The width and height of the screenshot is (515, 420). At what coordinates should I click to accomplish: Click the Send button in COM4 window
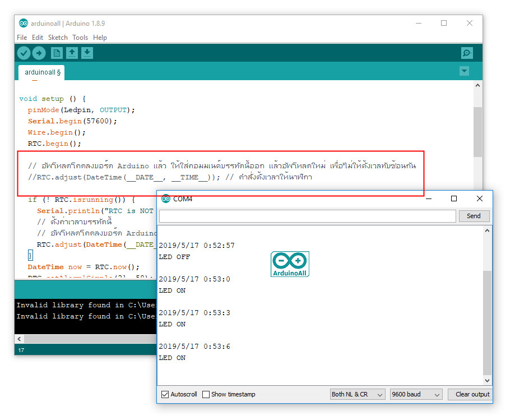point(474,216)
